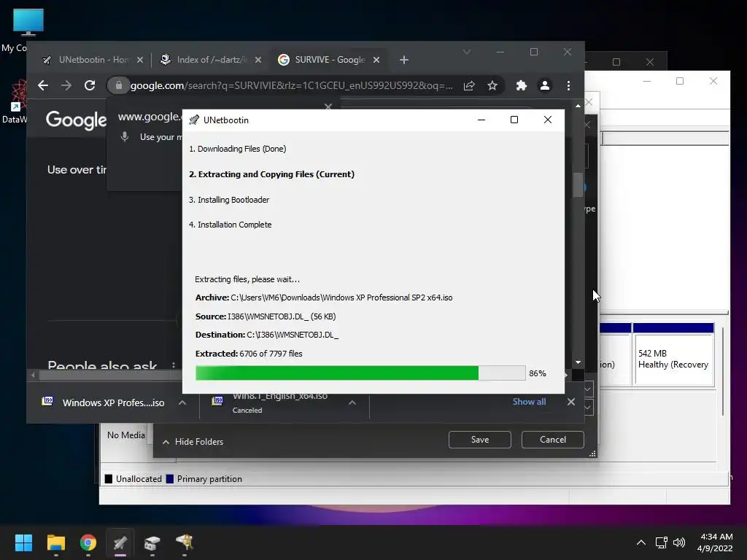Image resolution: width=747 pixels, height=560 pixels.
Task: Bookmark page with the star icon
Action: pyautogui.click(x=492, y=85)
